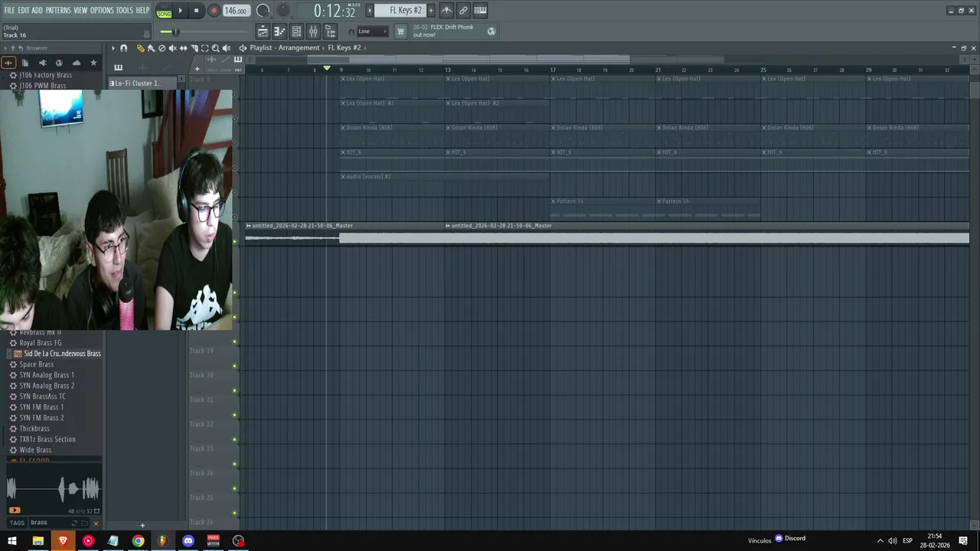
Task: Select the browser files tab icon
Action: [25, 63]
